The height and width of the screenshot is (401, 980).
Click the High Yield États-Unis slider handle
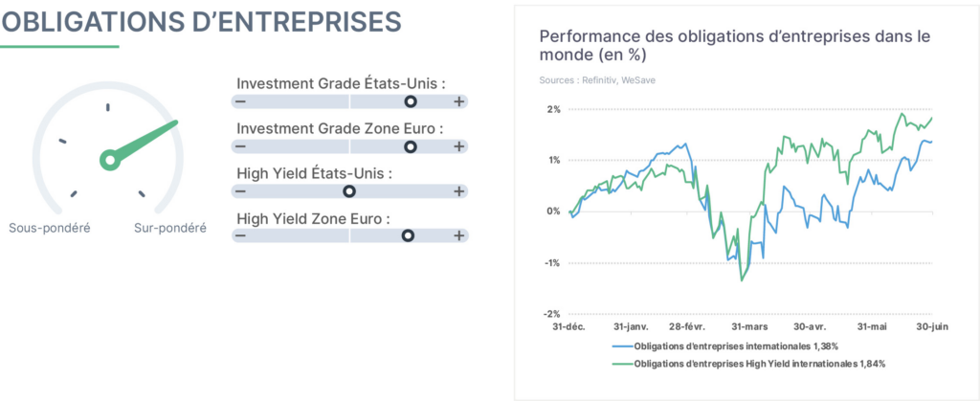(349, 191)
